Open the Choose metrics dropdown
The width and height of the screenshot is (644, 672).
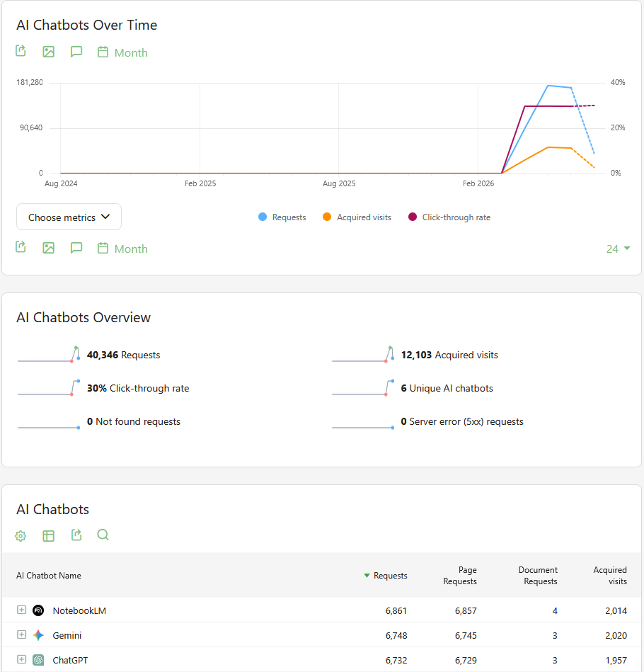[x=69, y=217]
